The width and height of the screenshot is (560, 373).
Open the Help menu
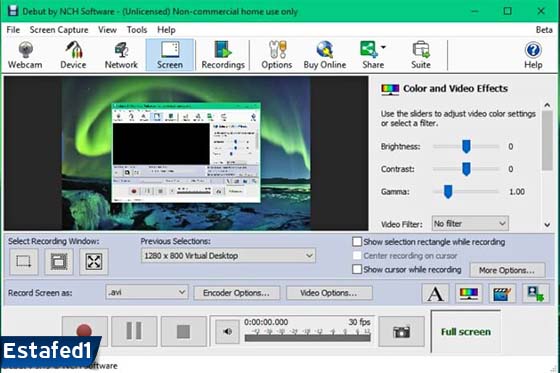click(x=166, y=30)
